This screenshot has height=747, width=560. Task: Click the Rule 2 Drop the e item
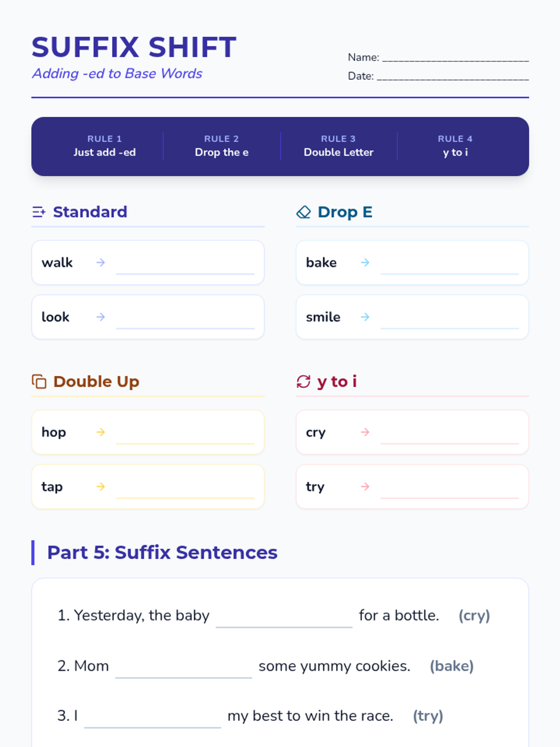[222, 146]
